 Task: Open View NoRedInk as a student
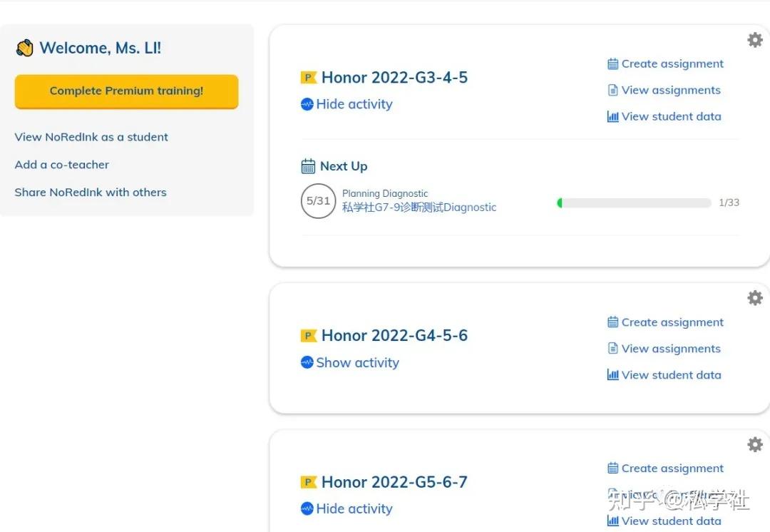click(91, 137)
